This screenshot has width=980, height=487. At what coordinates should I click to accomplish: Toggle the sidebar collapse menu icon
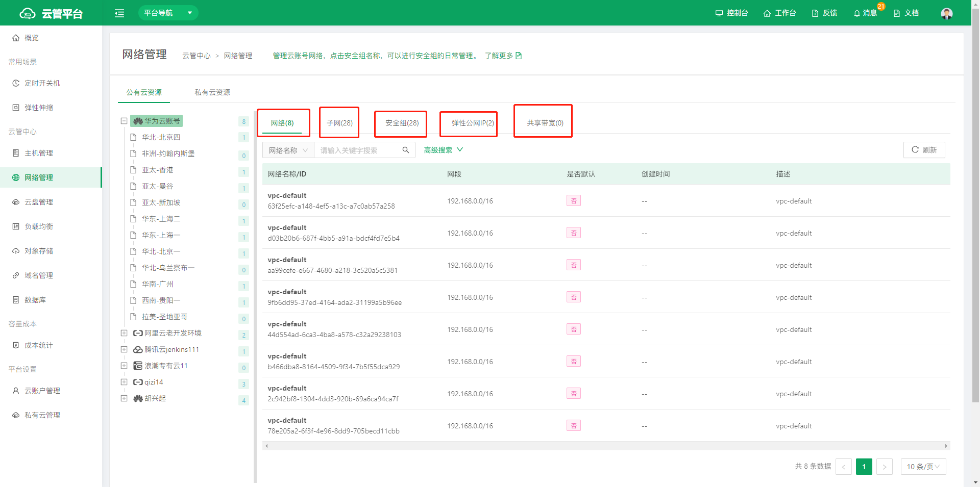coord(119,13)
